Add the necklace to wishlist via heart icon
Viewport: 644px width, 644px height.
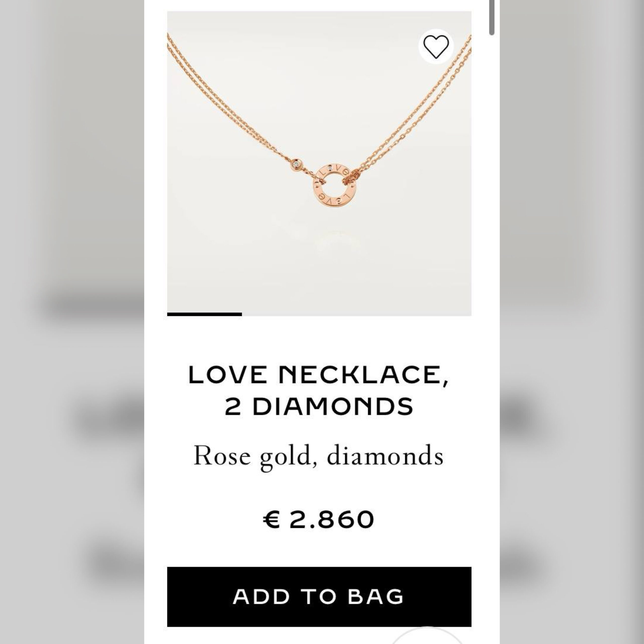[436, 47]
